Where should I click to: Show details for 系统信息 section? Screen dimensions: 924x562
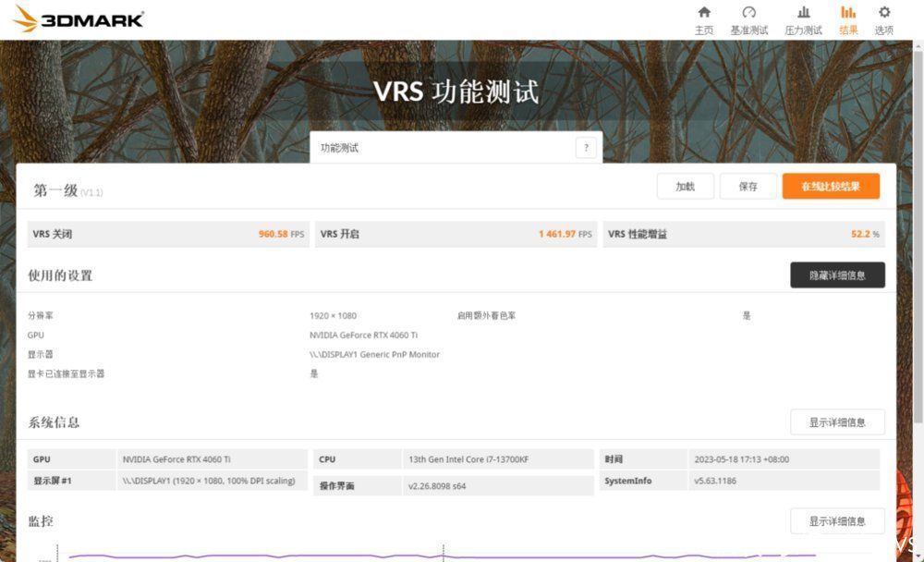click(x=837, y=422)
